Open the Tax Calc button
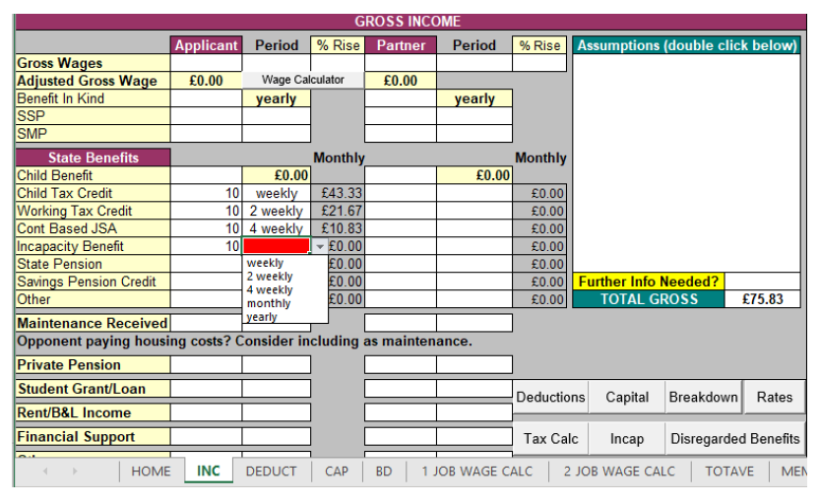819x504 pixels. click(x=550, y=438)
